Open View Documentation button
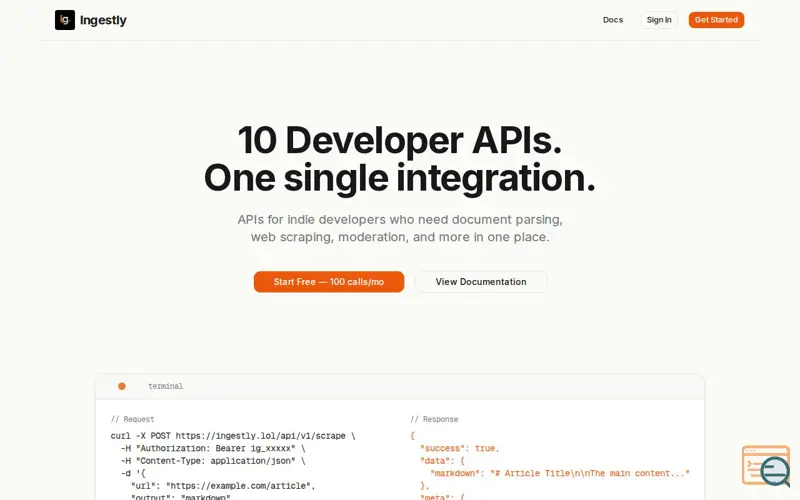The width and height of the screenshot is (800, 500). pos(481,282)
